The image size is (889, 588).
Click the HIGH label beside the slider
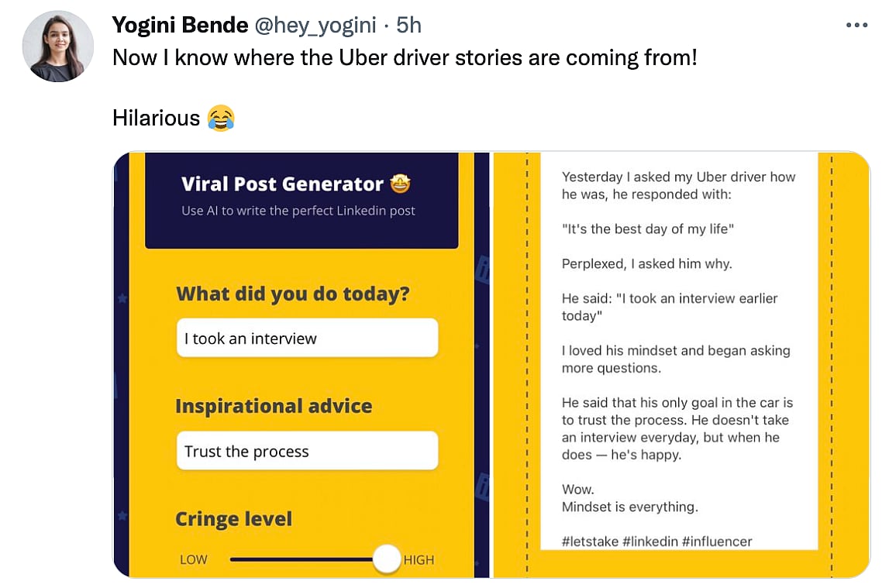click(x=419, y=559)
